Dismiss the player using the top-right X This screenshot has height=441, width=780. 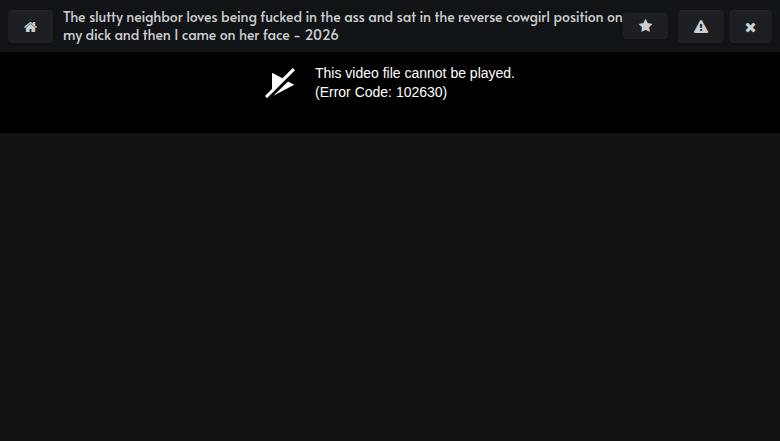pos(750,26)
